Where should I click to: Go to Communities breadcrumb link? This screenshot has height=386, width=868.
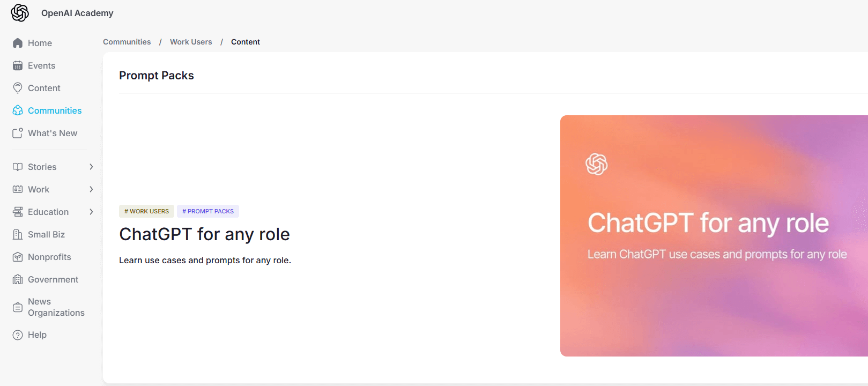[127, 42]
